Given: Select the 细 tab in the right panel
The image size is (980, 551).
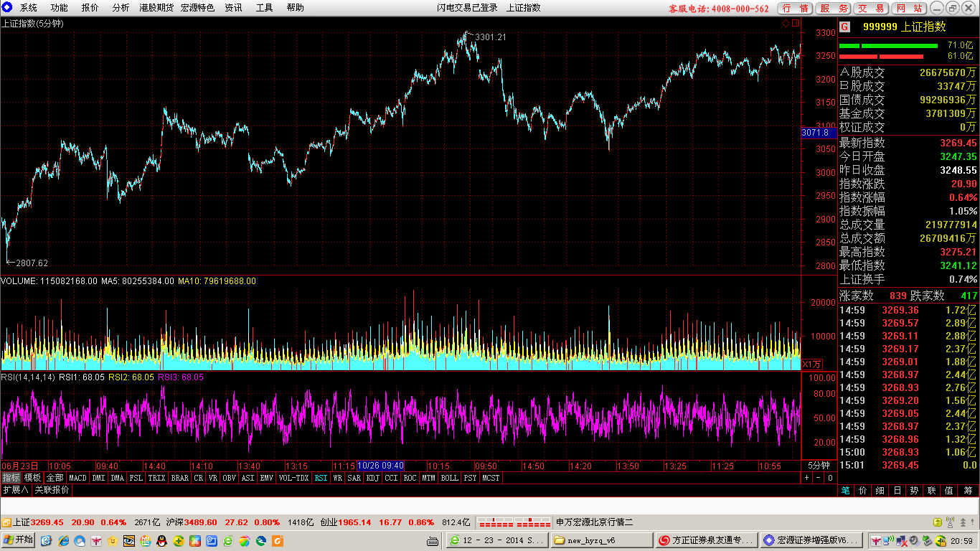Looking at the screenshot, I should (x=880, y=491).
